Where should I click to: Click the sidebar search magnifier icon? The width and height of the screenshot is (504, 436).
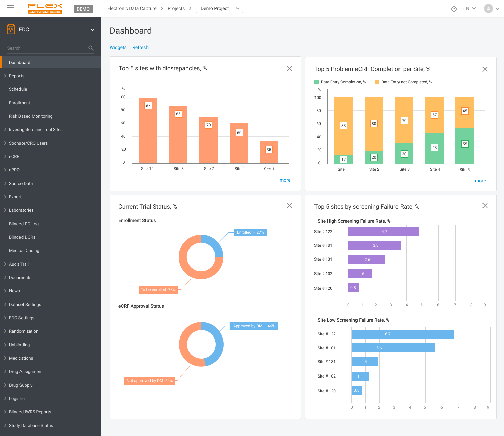click(x=91, y=48)
